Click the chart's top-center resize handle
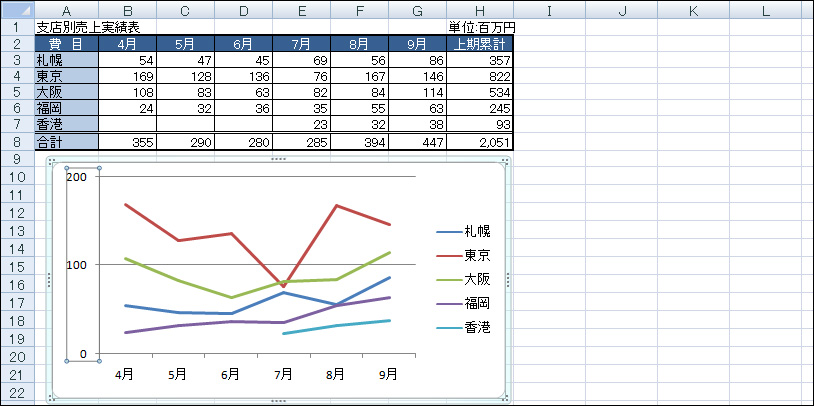This screenshot has width=814, height=406. click(278, 160)
